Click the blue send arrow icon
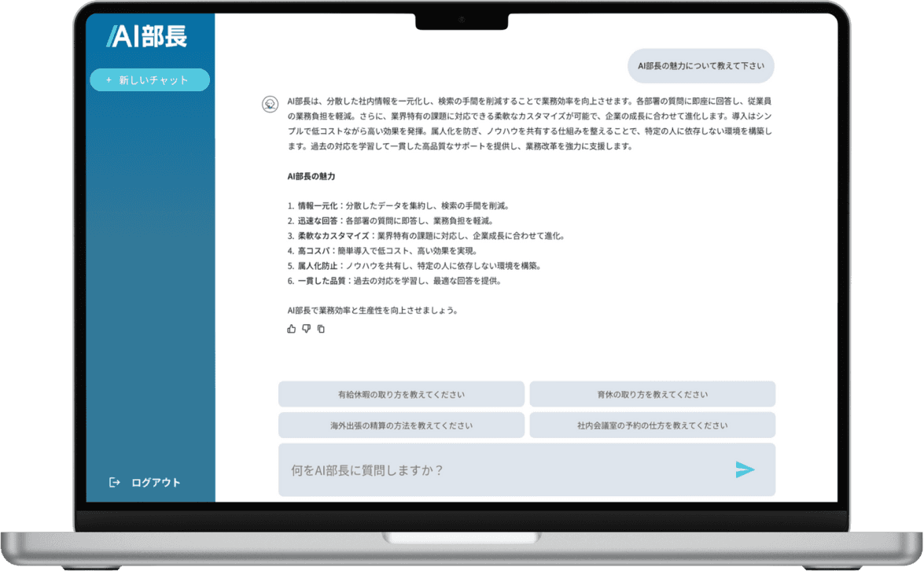 point(745,470)
